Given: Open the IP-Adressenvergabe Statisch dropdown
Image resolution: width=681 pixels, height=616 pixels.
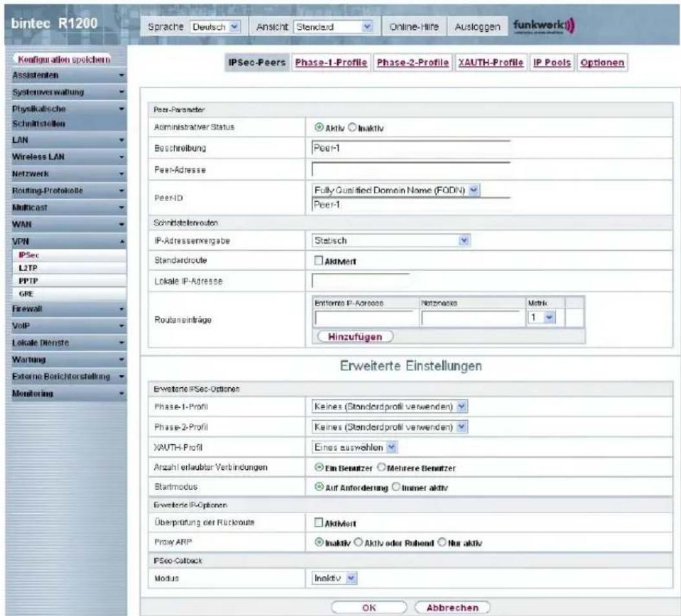Looking at the screenshot, I should point(391,240).
